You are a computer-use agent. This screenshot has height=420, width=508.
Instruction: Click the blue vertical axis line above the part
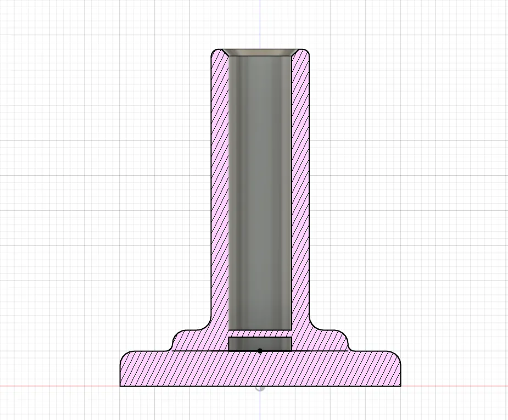260,24
